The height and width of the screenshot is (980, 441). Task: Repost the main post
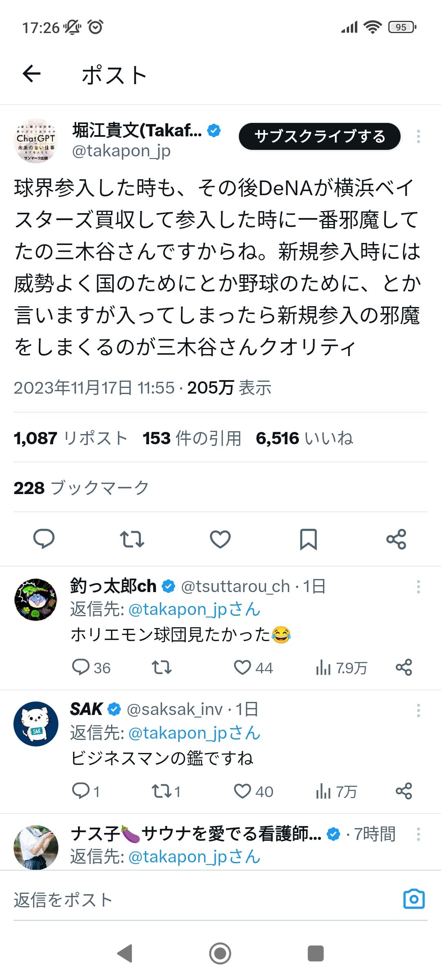point(132,539)
